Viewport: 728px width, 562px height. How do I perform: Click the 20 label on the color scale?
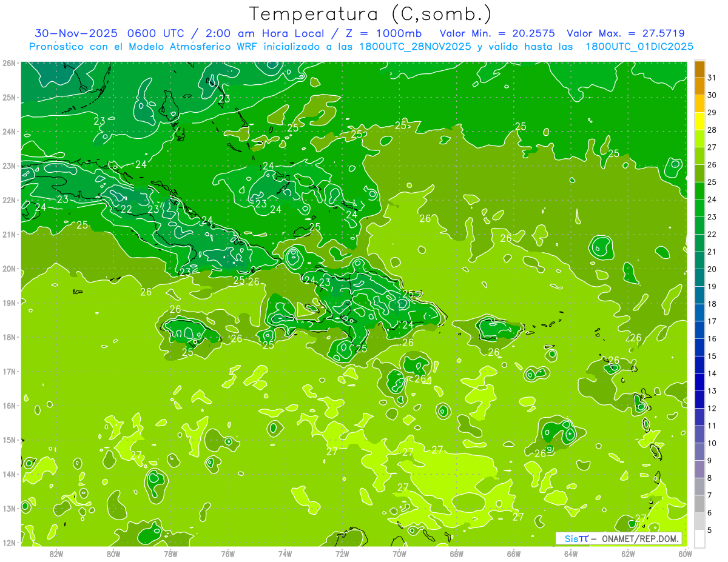(712, 269)
